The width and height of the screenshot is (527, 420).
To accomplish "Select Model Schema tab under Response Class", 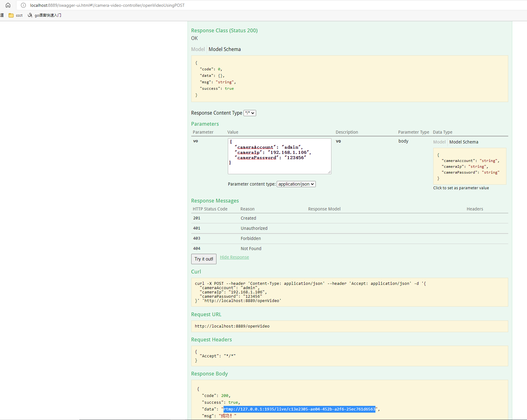I will [x=225, y=49].
